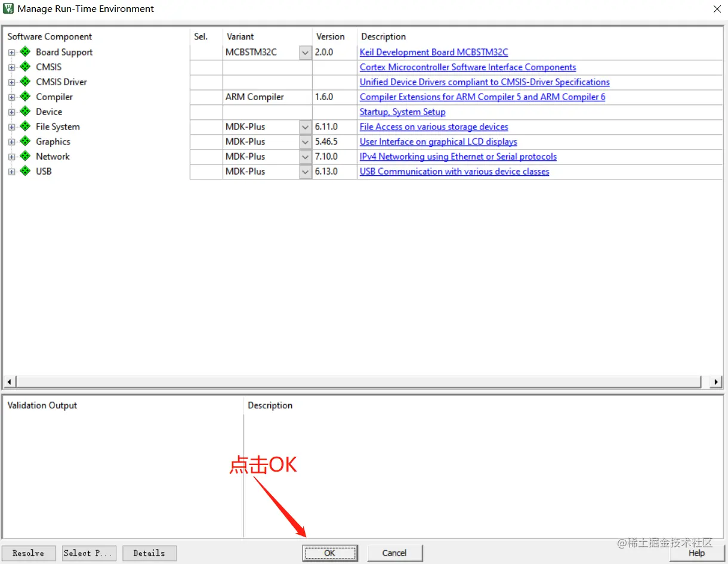Click horizontal scrollbar left arrow
This screenshot has width=728, height=564.
tap(10, 382)
